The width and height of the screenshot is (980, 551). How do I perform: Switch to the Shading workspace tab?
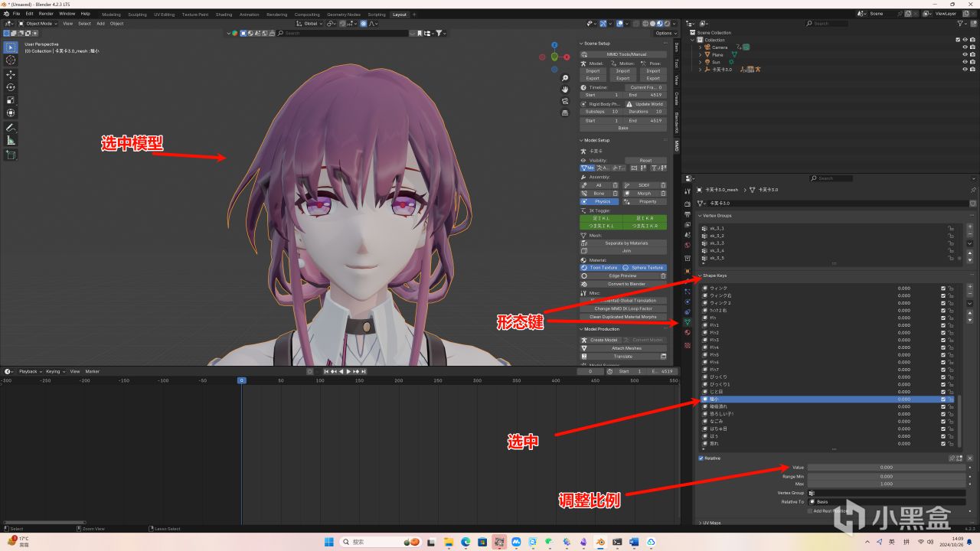click(224, 15)
